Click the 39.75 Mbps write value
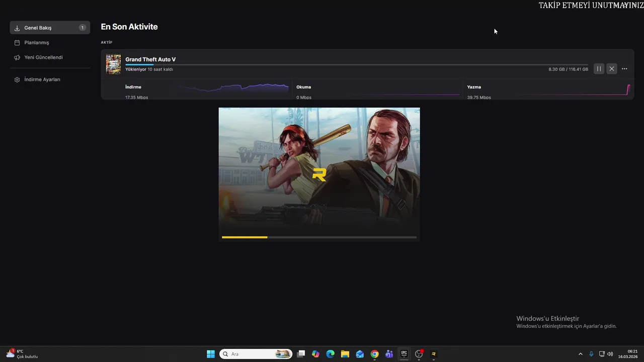644x362 pixels. tap(478, 98)
